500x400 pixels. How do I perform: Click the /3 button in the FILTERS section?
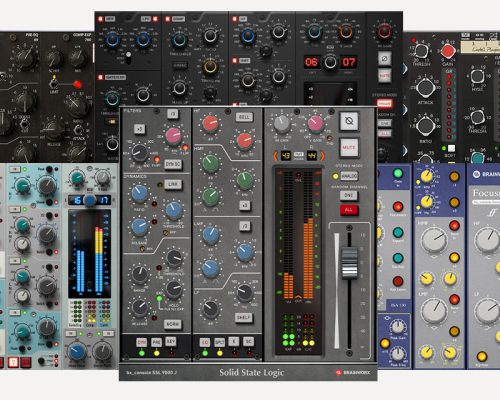173,114
